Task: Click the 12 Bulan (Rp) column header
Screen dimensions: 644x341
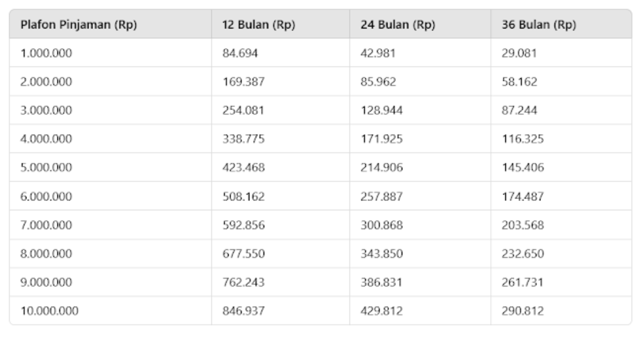Action: (x=258, y=24)
